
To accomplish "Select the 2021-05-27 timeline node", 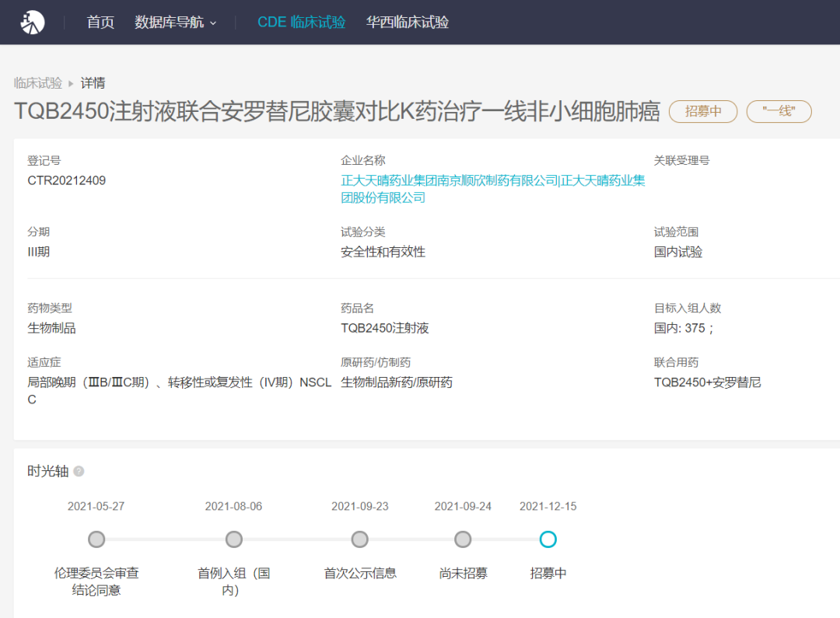I will (96, 539).
